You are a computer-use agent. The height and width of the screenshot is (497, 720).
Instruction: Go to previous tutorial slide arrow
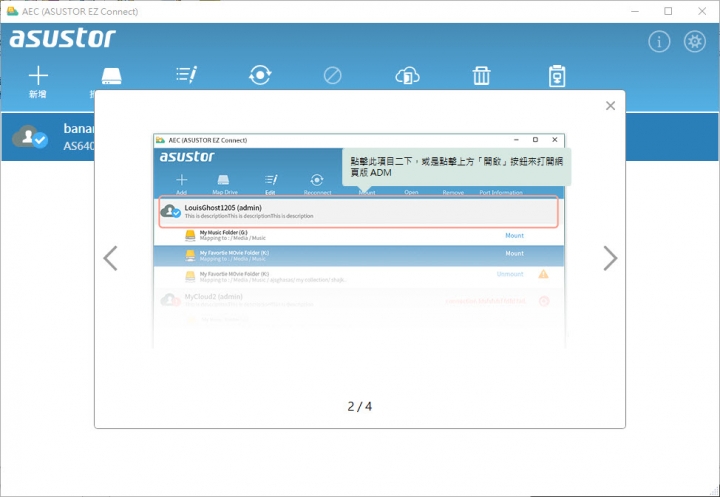click(x=110, y=258)
